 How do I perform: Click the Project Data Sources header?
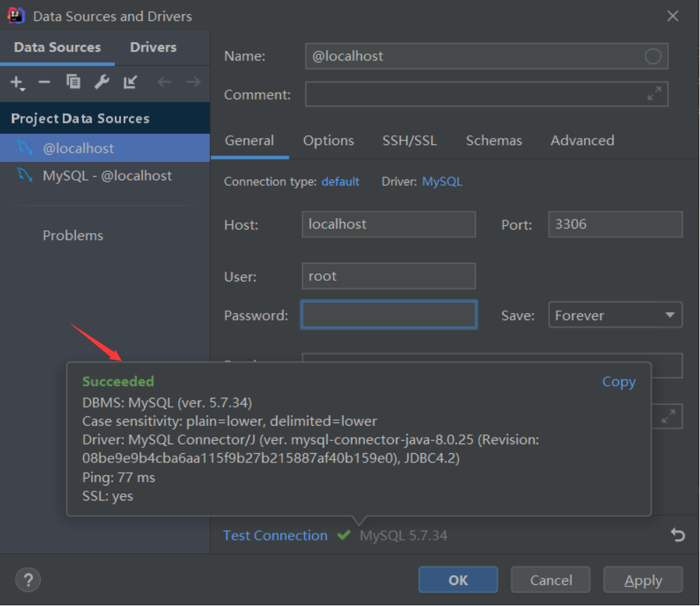click(105, 118)
